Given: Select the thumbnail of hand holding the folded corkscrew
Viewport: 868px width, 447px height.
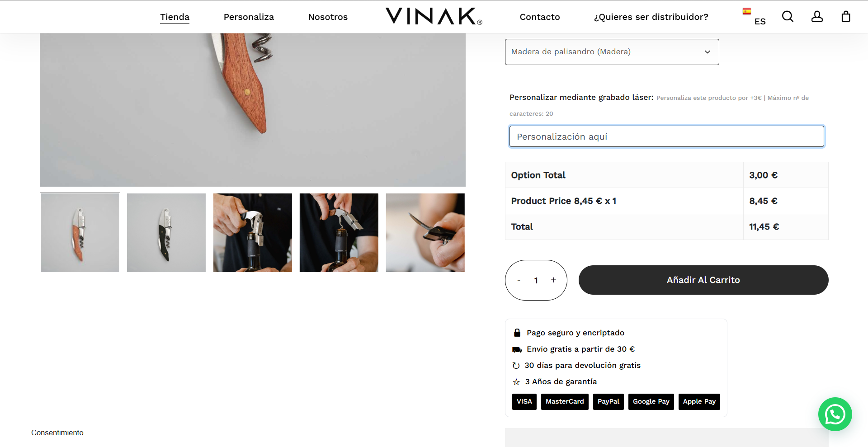Looking at the screenshot, I should click(x=425, y=233).
